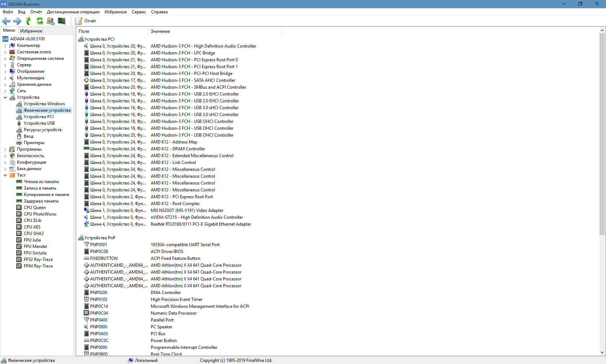Click the Безопасность shield icon
The width and height of the screenshot is (606, 364).
(12, 156)
